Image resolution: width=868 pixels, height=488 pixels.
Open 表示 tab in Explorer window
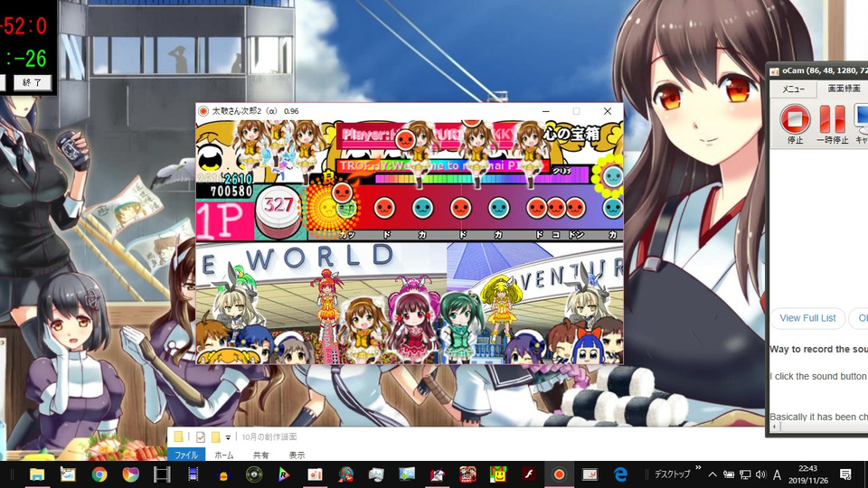pyautogui.click(x=297, y=455)
